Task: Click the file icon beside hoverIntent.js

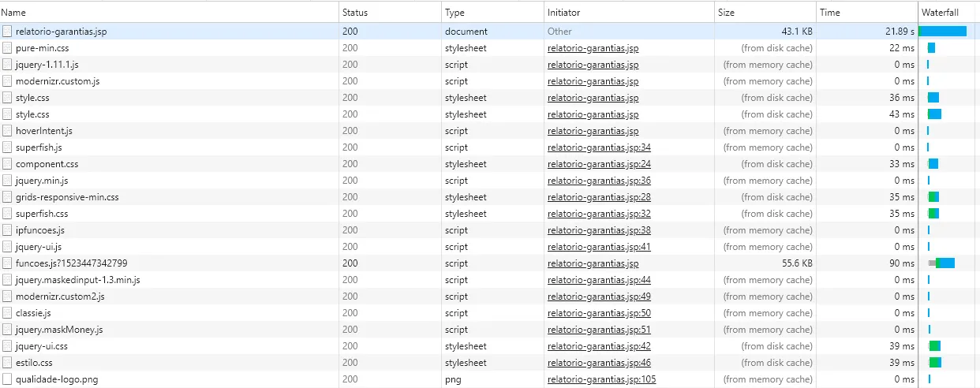Action: pyautogui.click(x=7, y=131)
